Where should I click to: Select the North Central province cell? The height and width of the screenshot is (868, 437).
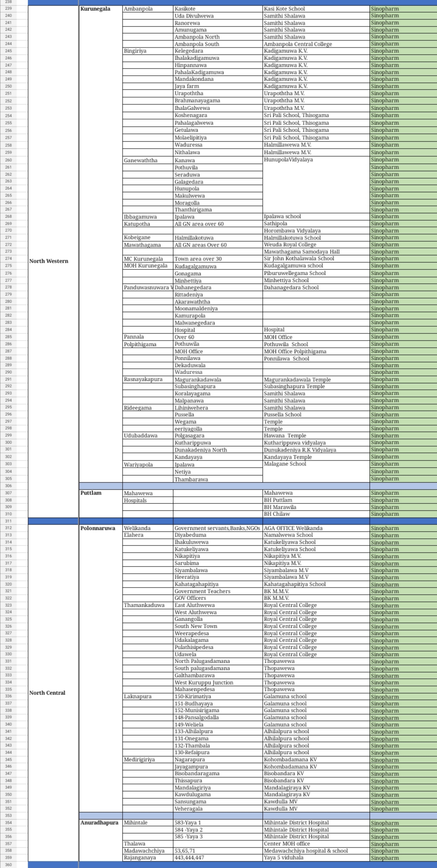(53, 693)
